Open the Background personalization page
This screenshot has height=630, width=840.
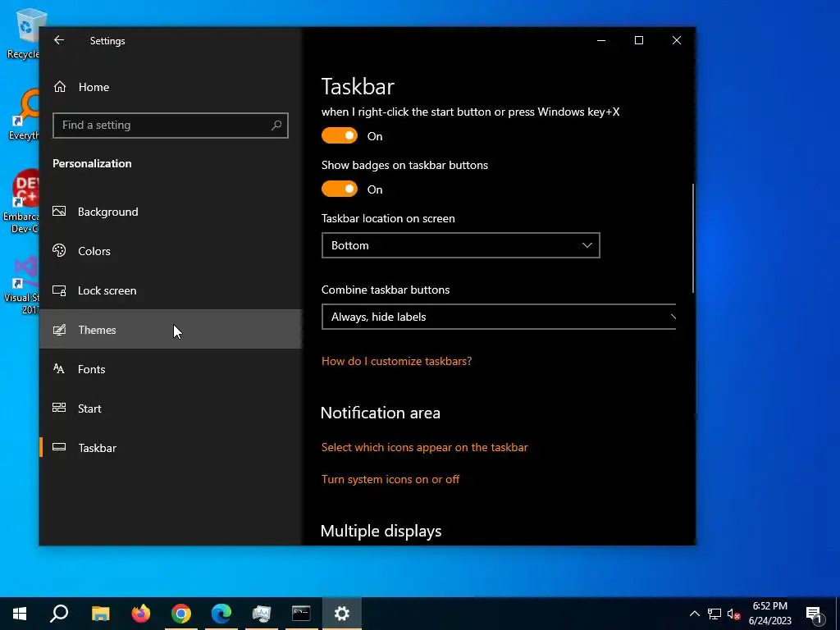point(171,212)
